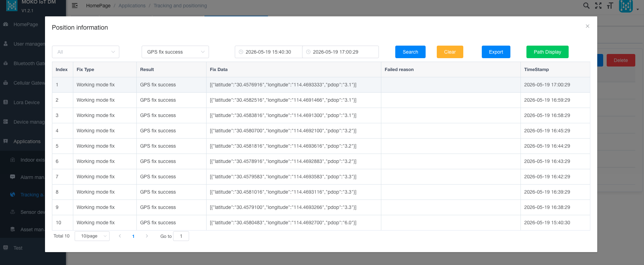This screenshot has width=644, height=265.
Task: Click the blue Search button
Action: click(410, 52)
